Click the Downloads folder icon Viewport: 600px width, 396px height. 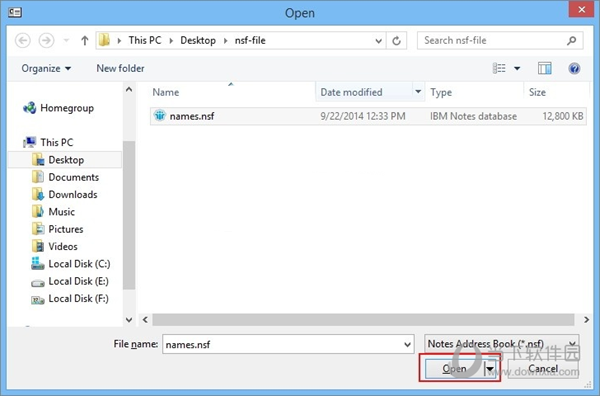38,194
